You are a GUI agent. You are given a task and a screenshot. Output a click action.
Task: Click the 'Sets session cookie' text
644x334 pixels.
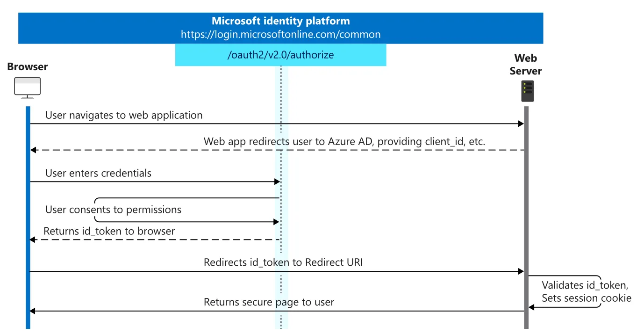(x=587, y=298)
